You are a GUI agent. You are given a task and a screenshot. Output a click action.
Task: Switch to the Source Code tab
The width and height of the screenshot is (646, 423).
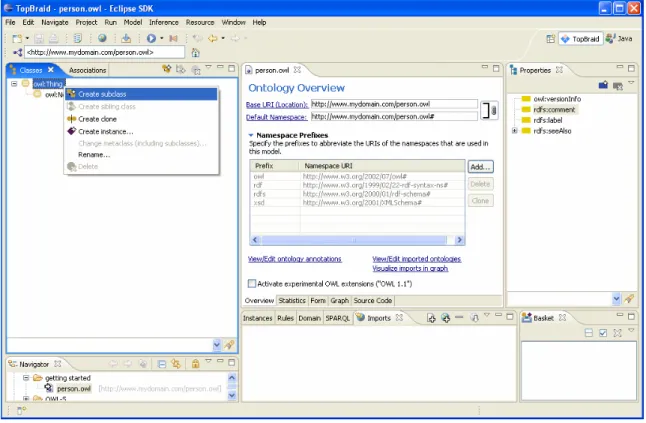tap(372, 301)
